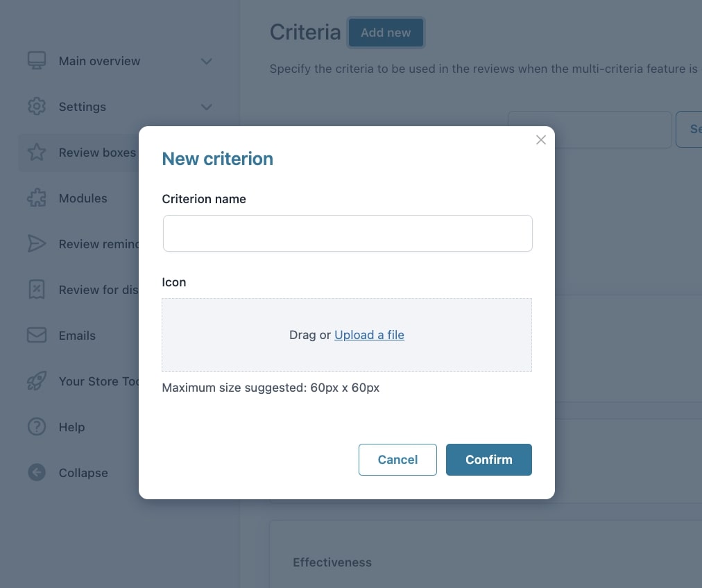This screenshot has width=702, height=588.
Task: Click the Modules puzzle piece icon
Action: click(x=37, y=198)
